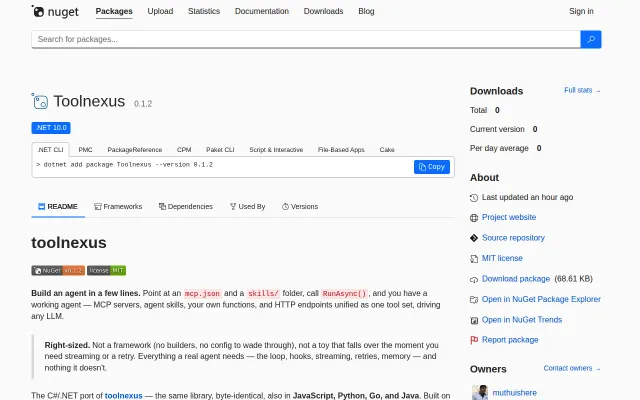Open muthuishere owner profile link

point(514,393)
